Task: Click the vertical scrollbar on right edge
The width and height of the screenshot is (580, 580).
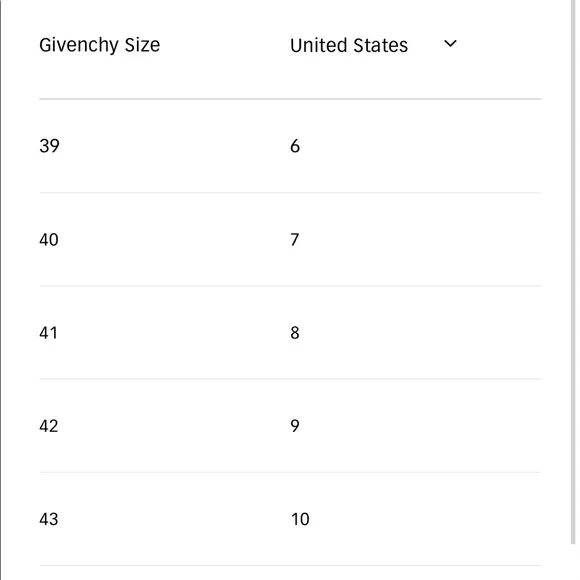Action: click(573, 272)
